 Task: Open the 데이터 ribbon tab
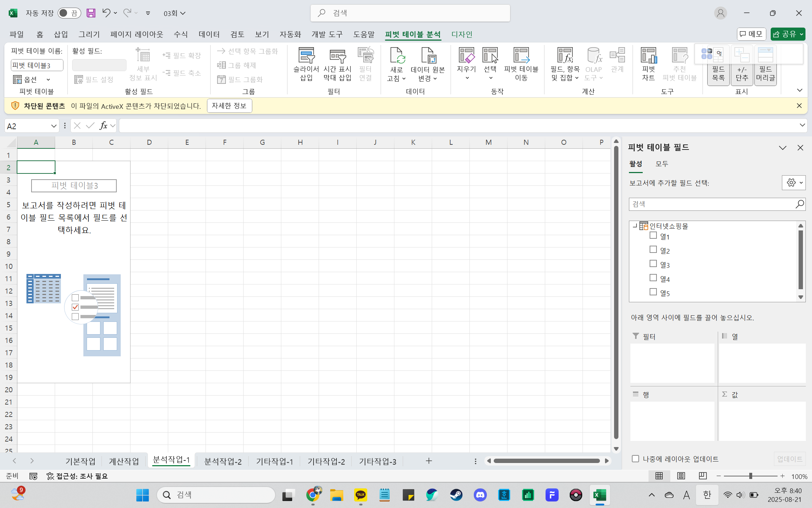click(x=209, y=34)
